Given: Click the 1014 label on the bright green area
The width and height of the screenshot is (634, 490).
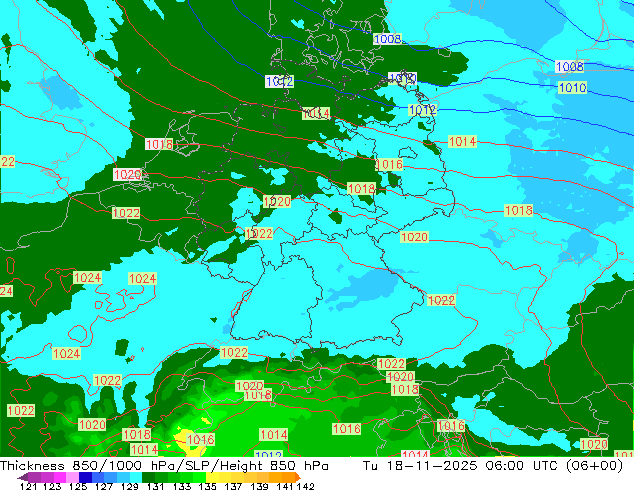Looking at the screenshot, I should pos(274,435).
